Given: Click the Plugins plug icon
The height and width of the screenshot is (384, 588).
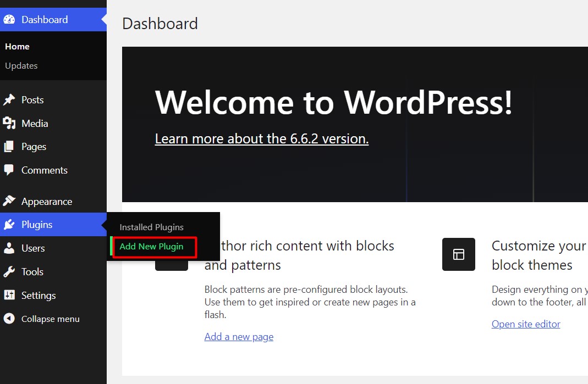Looking at the screenshot, I should (x=9, y=224).
